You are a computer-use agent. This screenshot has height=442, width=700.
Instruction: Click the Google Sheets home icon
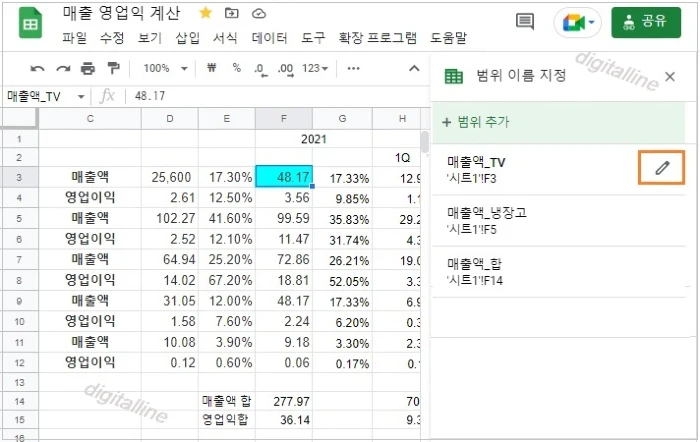30,24
